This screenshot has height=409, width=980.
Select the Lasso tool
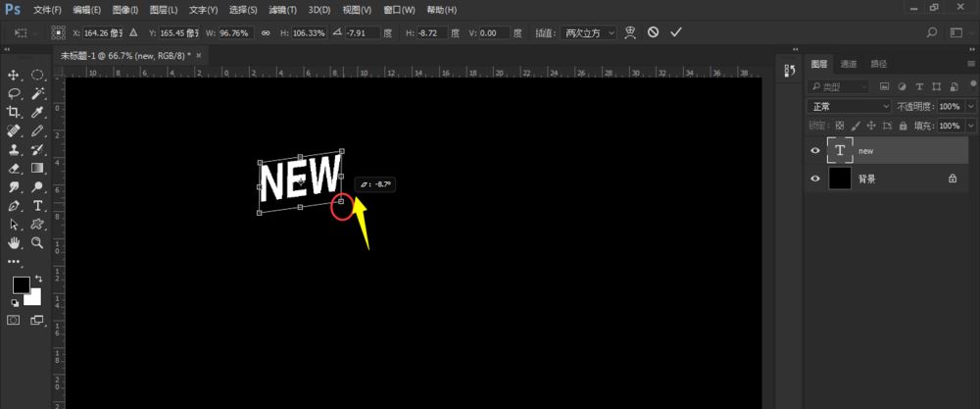13,94
